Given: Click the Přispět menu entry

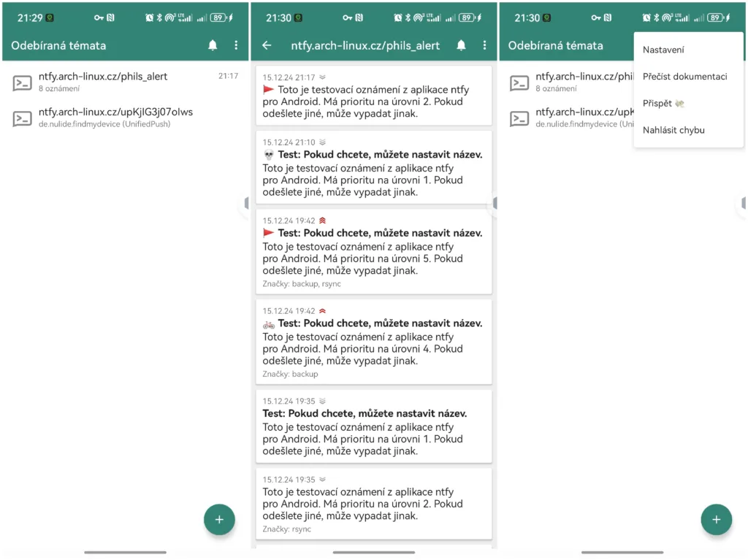Looking at the screenshot, I should (x=663, y=104).
